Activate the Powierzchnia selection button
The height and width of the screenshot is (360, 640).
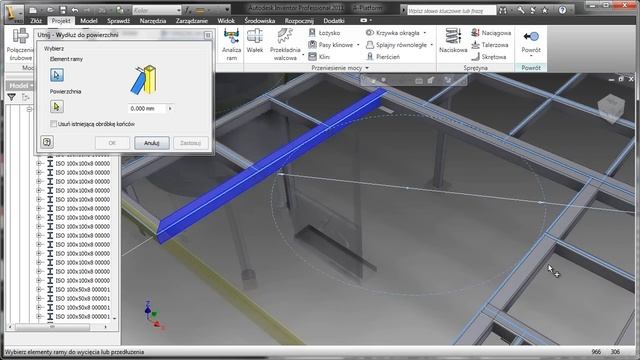coord(57,107)
